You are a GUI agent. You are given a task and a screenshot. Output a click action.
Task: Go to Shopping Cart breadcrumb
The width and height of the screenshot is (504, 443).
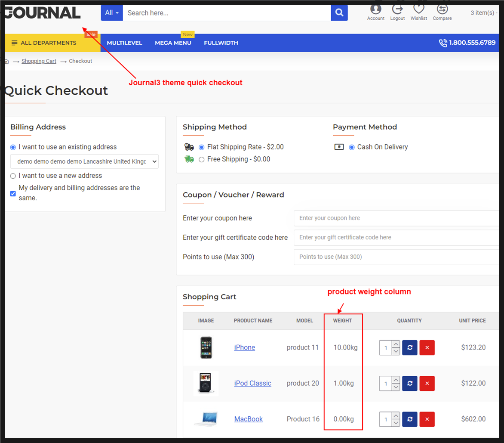[x=39, y=61]
